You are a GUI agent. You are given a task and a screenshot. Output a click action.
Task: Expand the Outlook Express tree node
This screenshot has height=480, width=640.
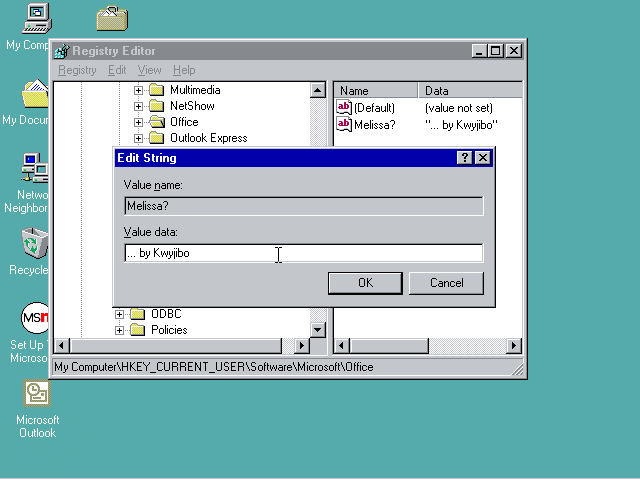[138, 138]
